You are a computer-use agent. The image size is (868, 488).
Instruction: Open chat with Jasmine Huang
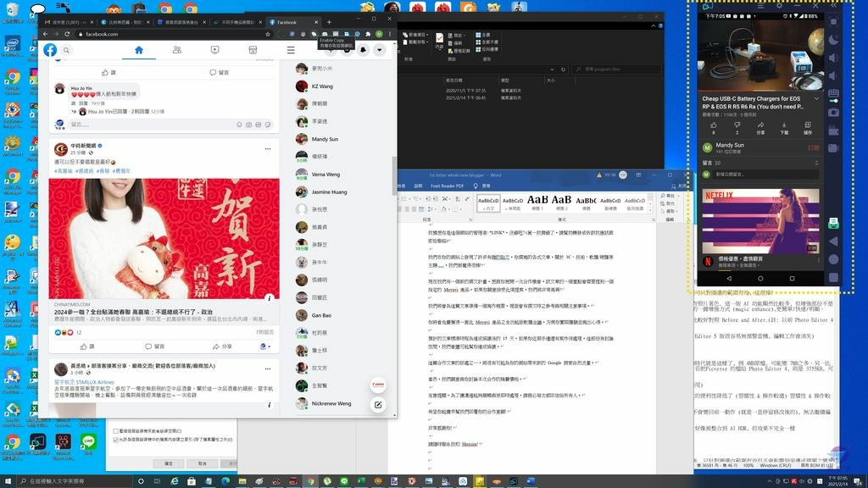[x=329, y=192]
